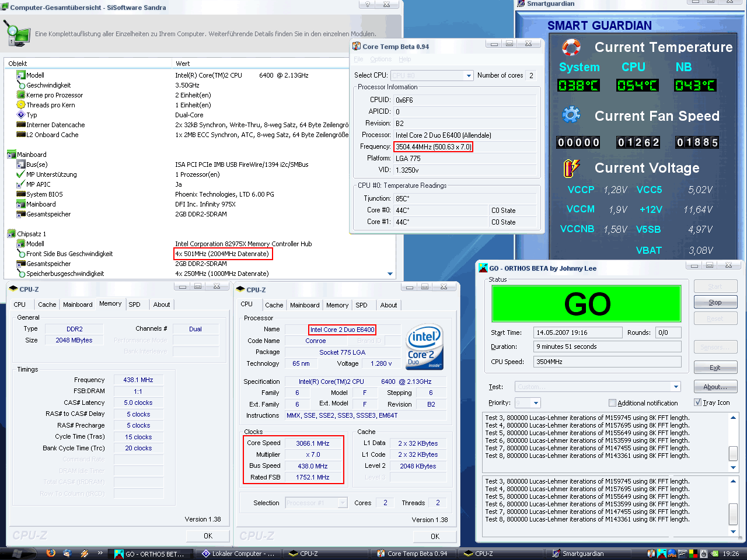Click the About button in ORTHOS

(x=715, y=387)
